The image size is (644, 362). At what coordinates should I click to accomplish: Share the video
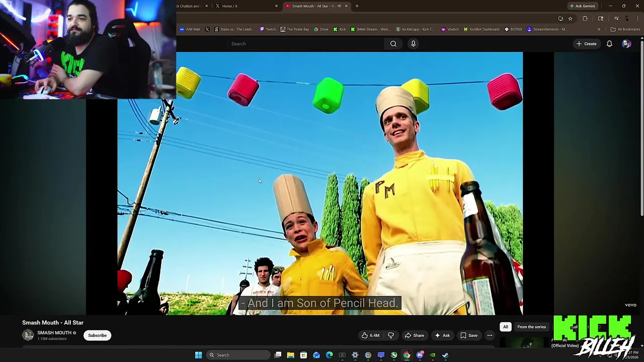[415, 335]
